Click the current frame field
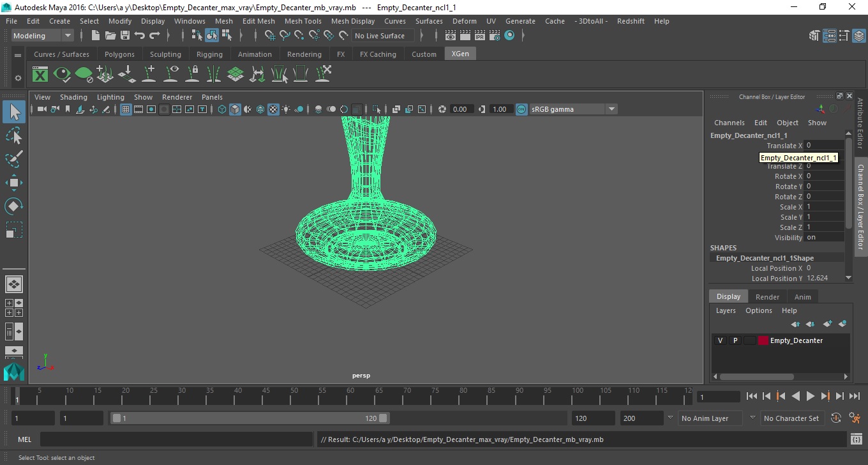868x465 pixels. [x=718, y=397]
